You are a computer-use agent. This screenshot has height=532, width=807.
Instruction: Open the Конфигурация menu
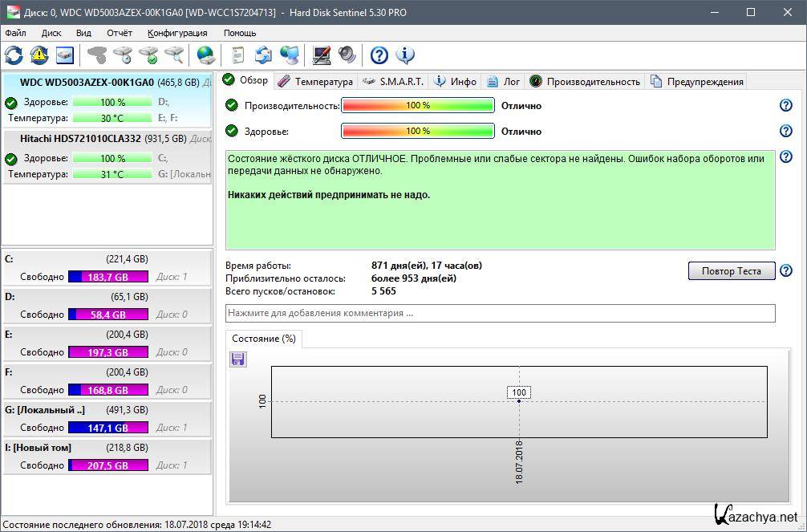pos(177,33)
